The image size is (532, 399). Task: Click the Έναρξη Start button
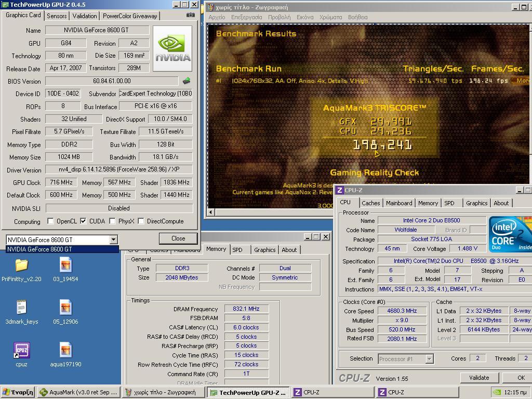(x=18, y=392)
